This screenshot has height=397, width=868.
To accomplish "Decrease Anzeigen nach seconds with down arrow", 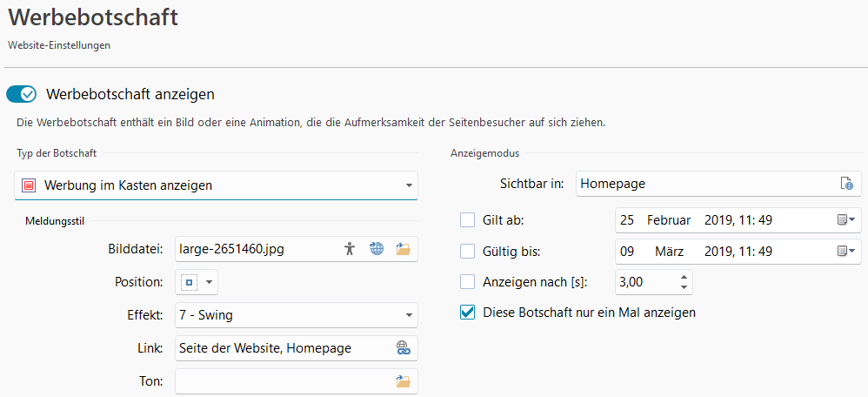I will [x=684, y=287].
